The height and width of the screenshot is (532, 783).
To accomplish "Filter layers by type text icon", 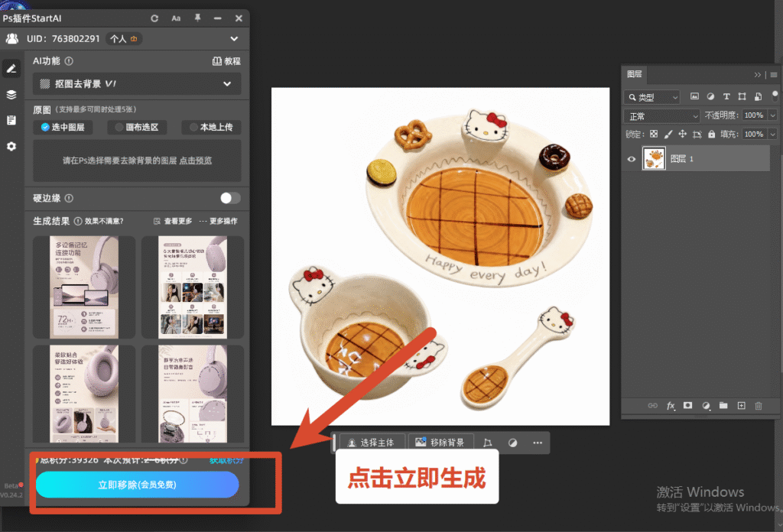I will pos(726,96).
